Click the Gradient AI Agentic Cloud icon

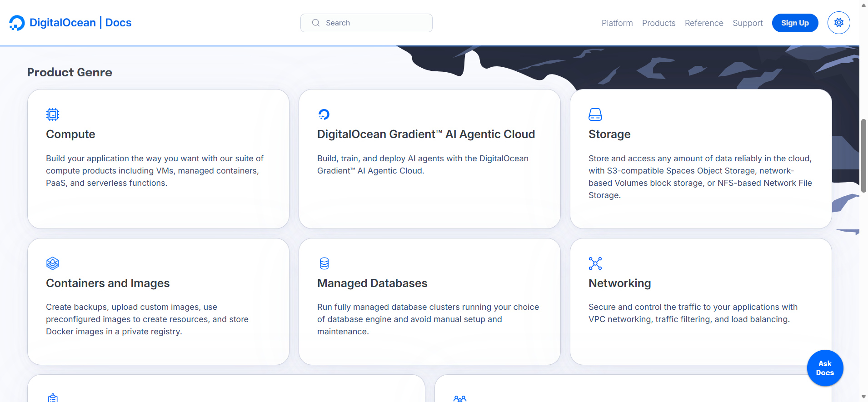point(324,114)
